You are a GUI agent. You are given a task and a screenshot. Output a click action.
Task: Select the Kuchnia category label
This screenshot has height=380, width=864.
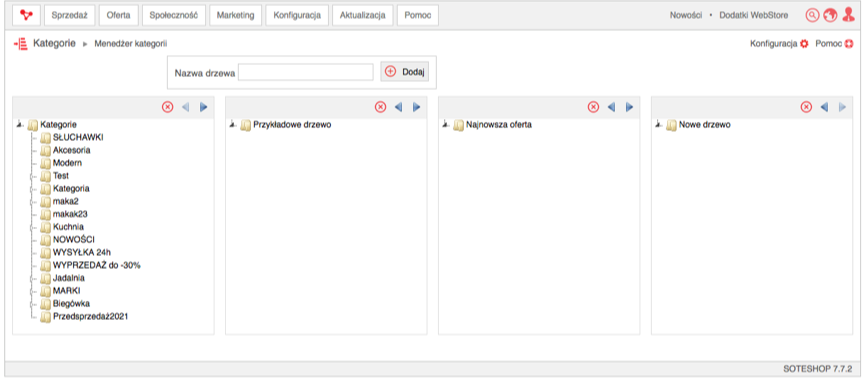click(68, 227)
